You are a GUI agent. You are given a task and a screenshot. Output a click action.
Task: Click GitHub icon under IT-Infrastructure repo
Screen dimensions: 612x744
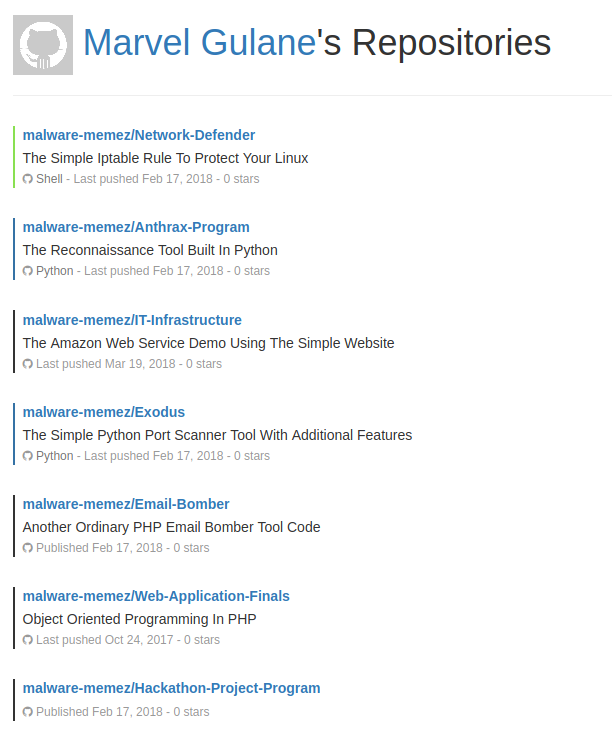click(x=28, y=364)
